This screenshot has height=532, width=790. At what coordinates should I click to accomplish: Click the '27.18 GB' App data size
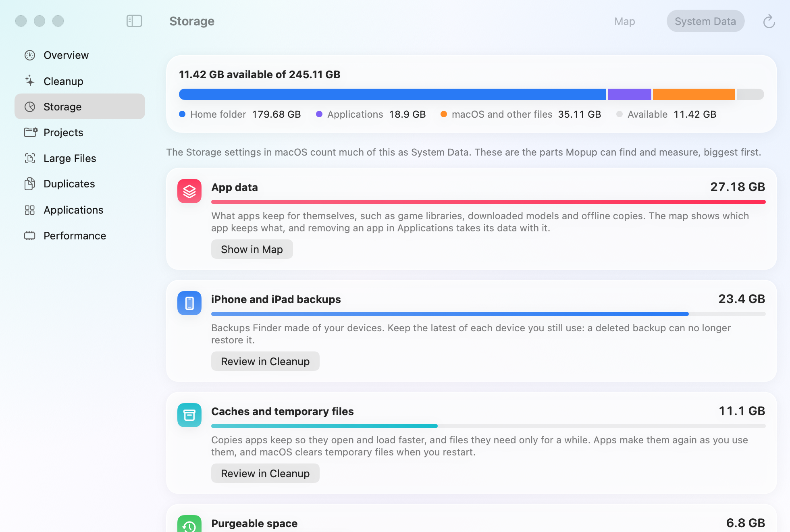(738, 187)
